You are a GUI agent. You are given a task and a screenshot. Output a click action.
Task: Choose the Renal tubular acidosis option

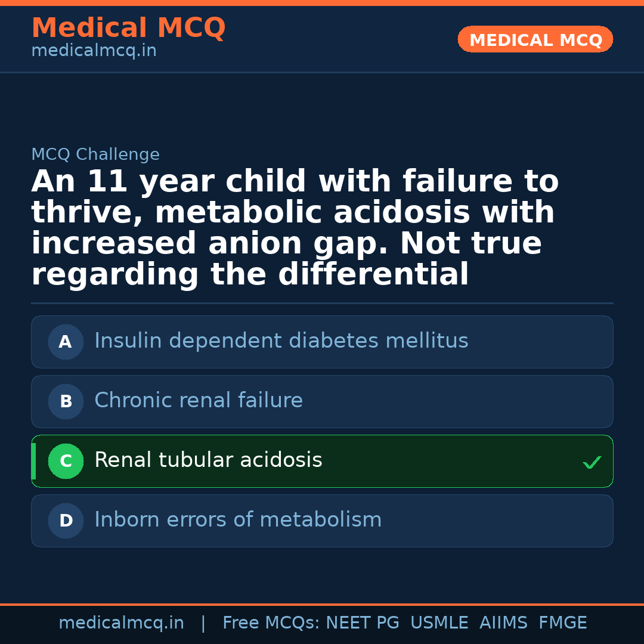coord(208,460)
